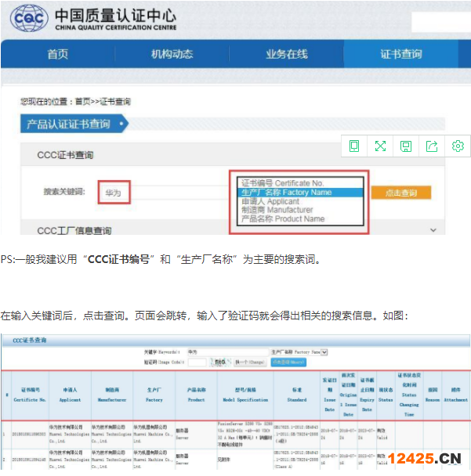Viewport: 471px width, 476px height.
Task: Click the orange 点击查询 button
Action: tap(401, 193)
